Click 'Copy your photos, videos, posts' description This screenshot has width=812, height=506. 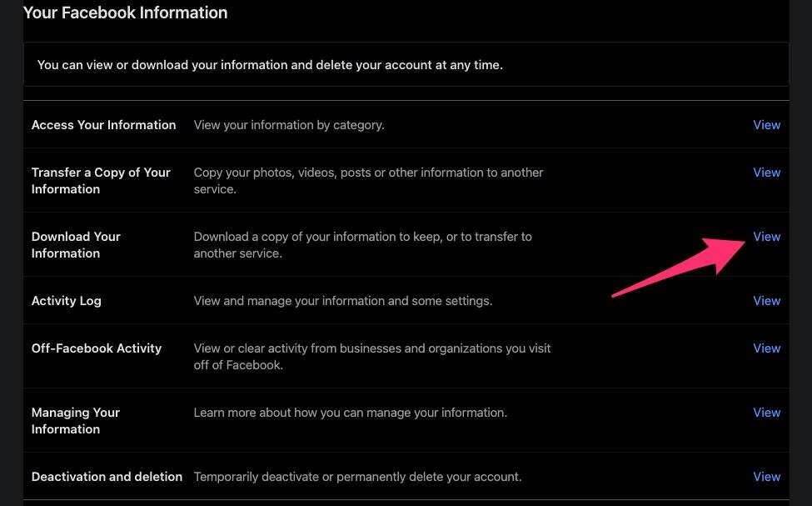tap(369, 181)
